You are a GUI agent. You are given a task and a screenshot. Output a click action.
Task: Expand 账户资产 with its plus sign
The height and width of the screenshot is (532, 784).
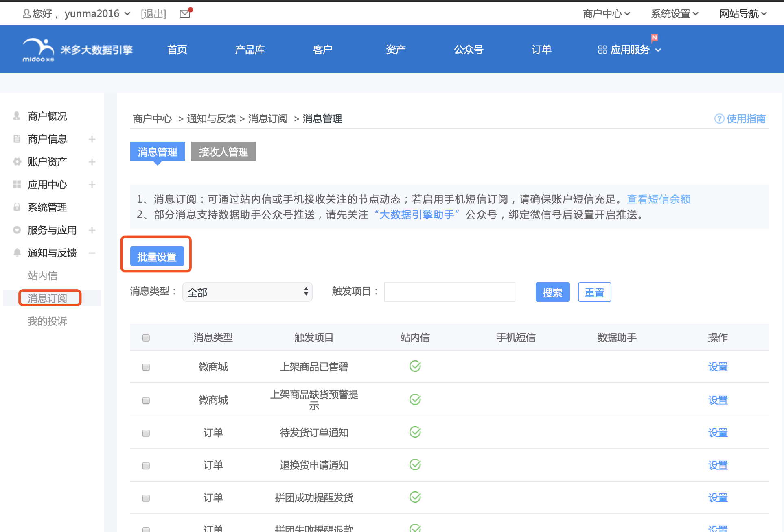click(92, 162)
